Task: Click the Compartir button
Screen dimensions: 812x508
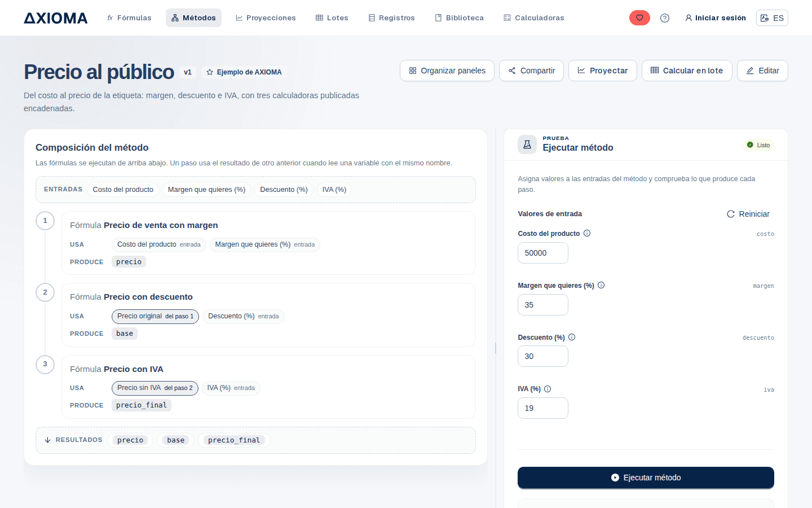Action: (x=531, y=71)
